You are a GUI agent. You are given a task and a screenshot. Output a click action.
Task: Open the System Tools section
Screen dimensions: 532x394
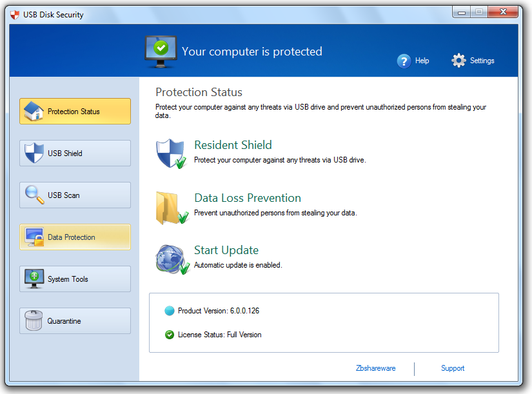coord(75,279)
